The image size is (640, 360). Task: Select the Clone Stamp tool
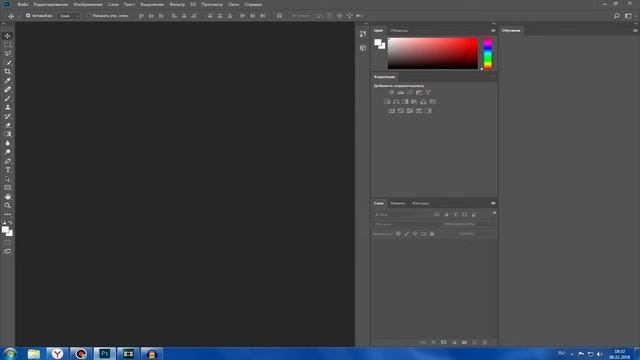7,107
